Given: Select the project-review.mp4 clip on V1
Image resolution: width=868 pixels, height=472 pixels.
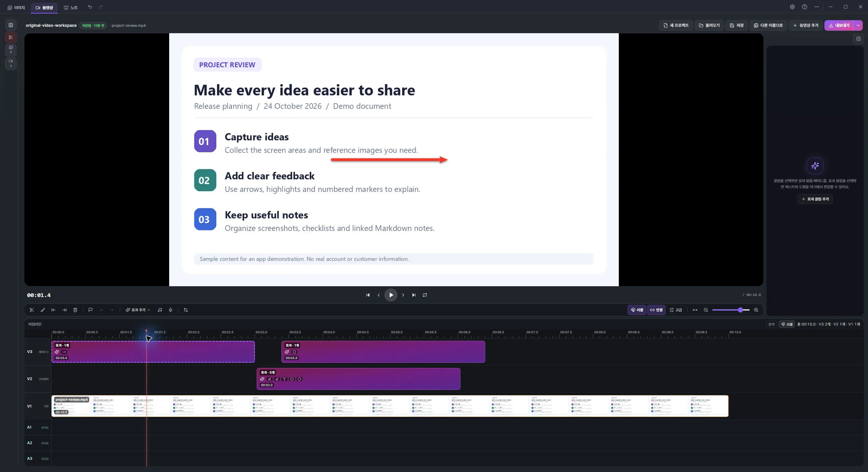Looking at the screenshot, I should [x=390, y=406].
